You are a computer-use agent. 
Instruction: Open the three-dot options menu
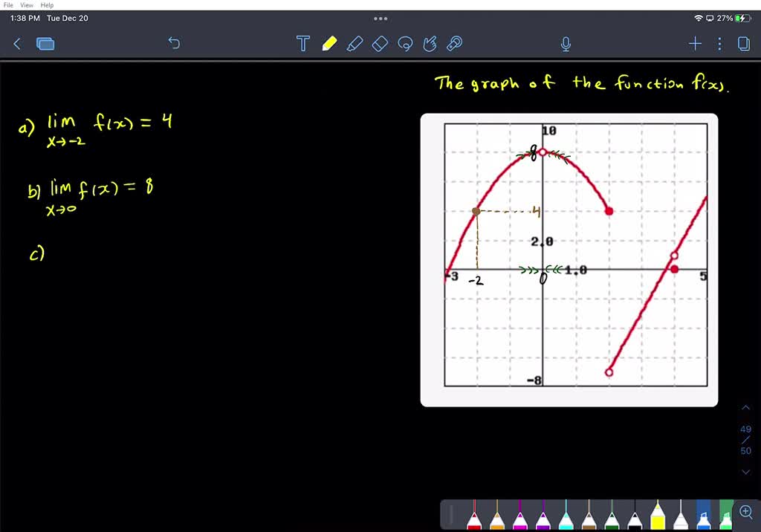point(719,44)
